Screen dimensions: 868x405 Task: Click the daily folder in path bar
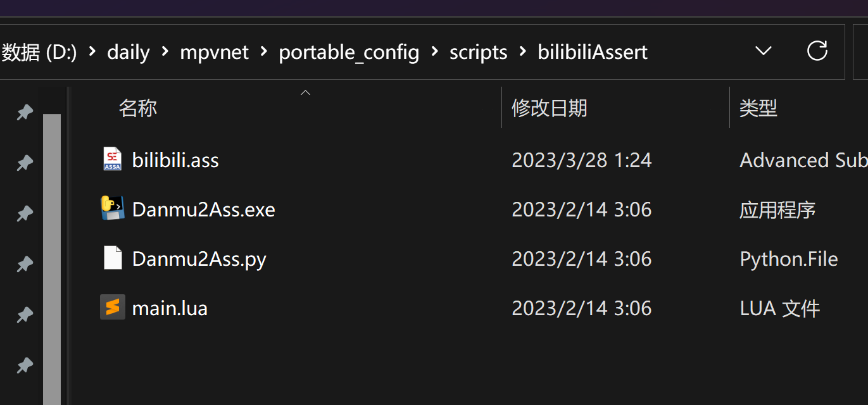pyautogui.click(x=128, y=52)
